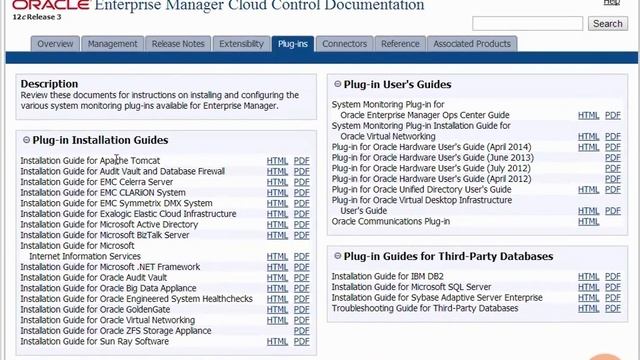This screenshot has height=360, width=640.
Task: Open the Overview tab
Action: 55,44
